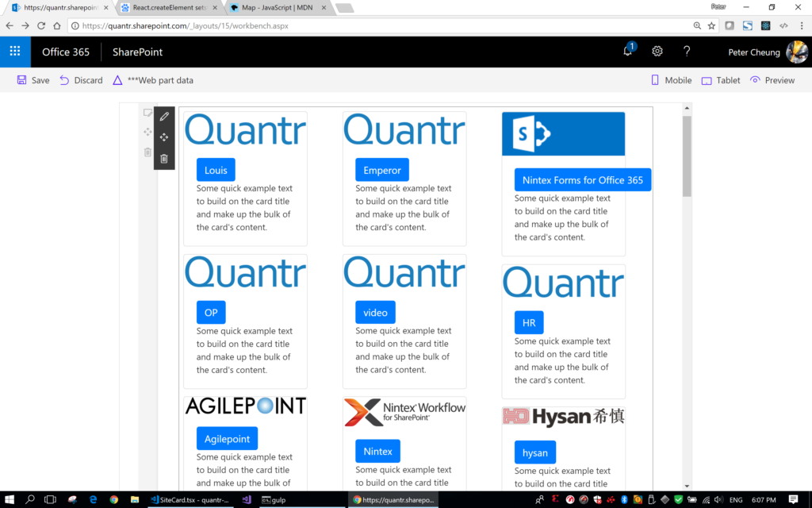Click Peter Cheung's profile picture
This screenshot has width=812, height=508.
coord(796,52)
